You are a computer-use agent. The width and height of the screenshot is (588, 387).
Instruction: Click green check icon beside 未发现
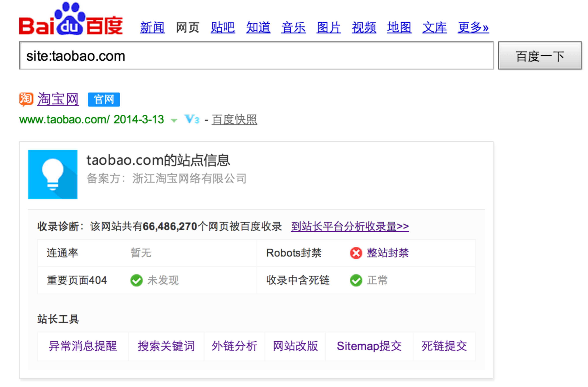click(x=136, y=281)
